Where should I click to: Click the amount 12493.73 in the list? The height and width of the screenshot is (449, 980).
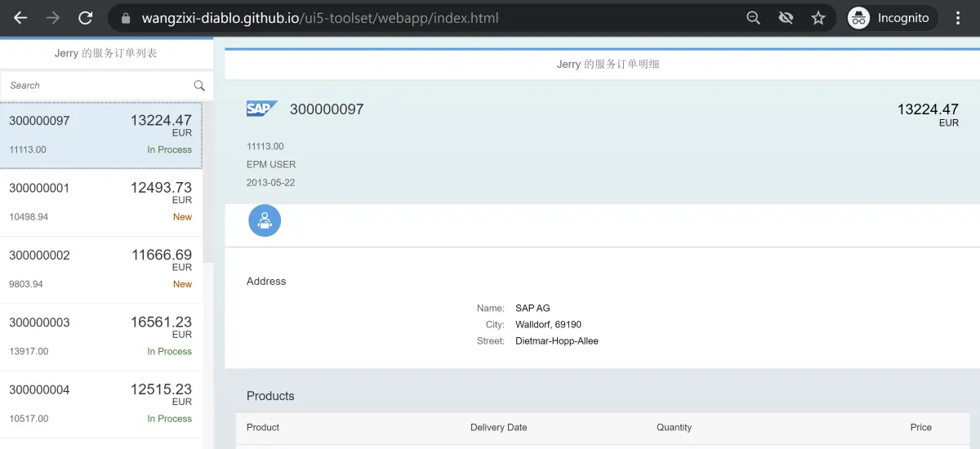[161, 187]
